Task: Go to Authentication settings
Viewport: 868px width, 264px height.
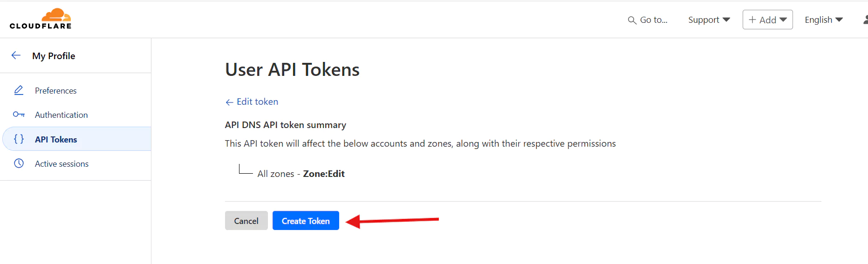Action: coord(61,115)
